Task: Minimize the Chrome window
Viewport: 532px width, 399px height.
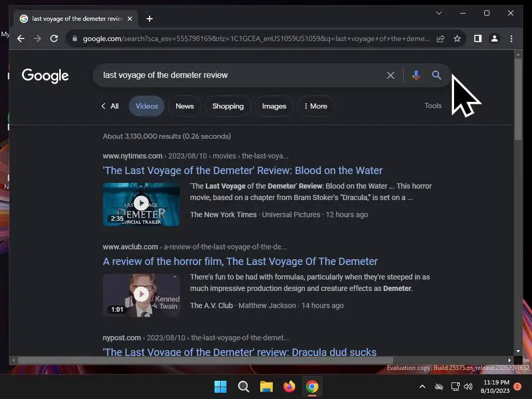Action: [x=463, y=13]
